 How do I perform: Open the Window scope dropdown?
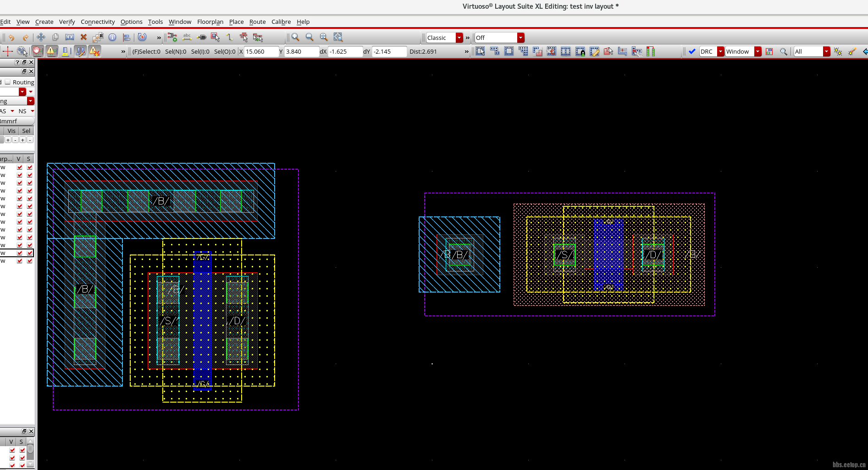click(757, 51)
